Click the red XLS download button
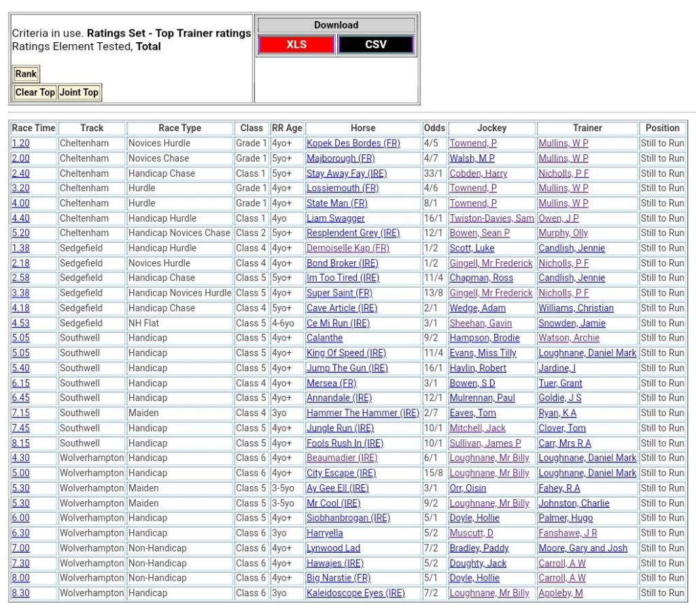The image size is (696, 616). pos(296,44)
